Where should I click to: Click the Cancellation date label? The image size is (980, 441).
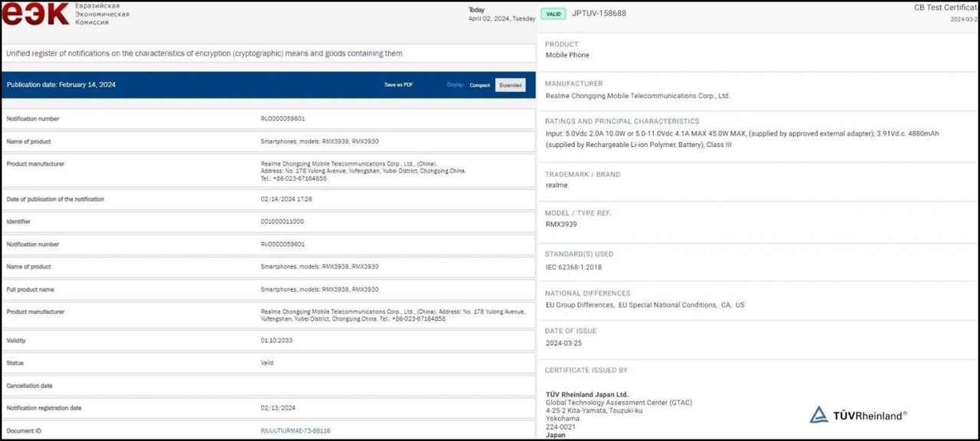[29, 386]
